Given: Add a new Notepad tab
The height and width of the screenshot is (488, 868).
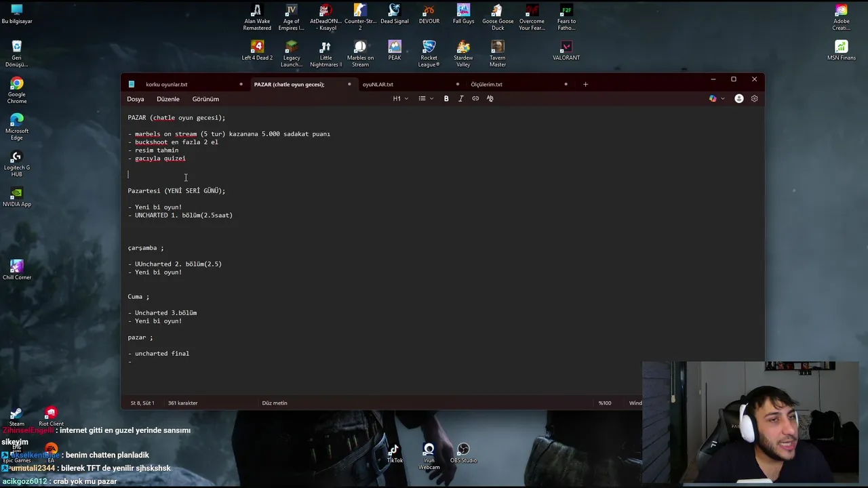Looking at the screenshot, I should click(585, 85).
